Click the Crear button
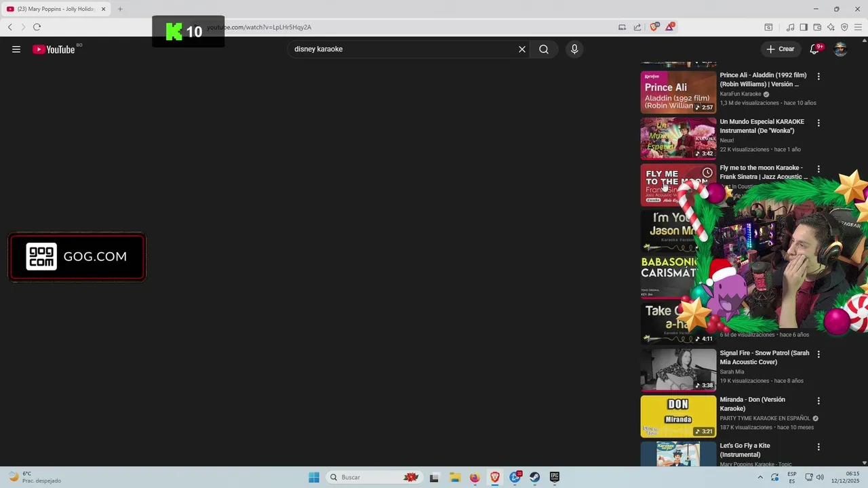Screen dimensions: 868x488 click(781, 49)
